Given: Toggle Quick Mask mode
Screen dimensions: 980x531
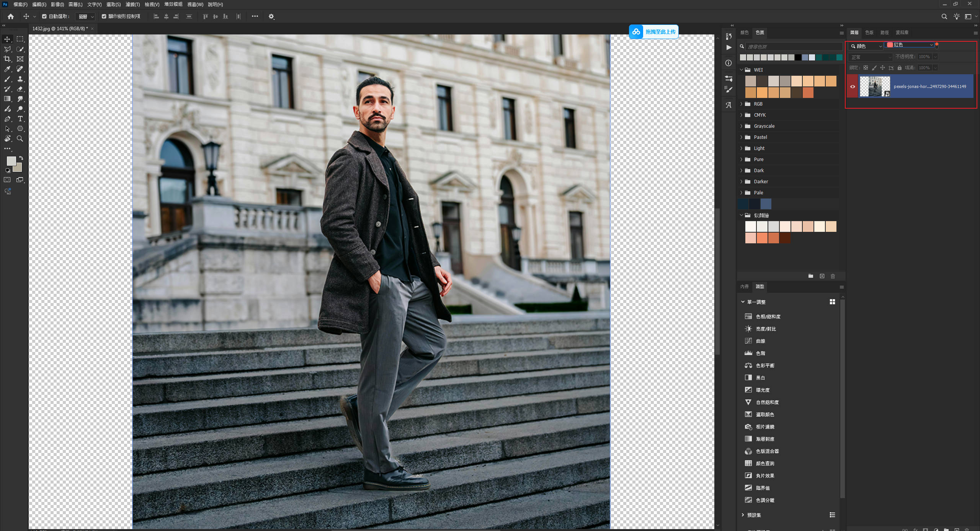Looking at the screenshot, I should (x=7, y=180).
